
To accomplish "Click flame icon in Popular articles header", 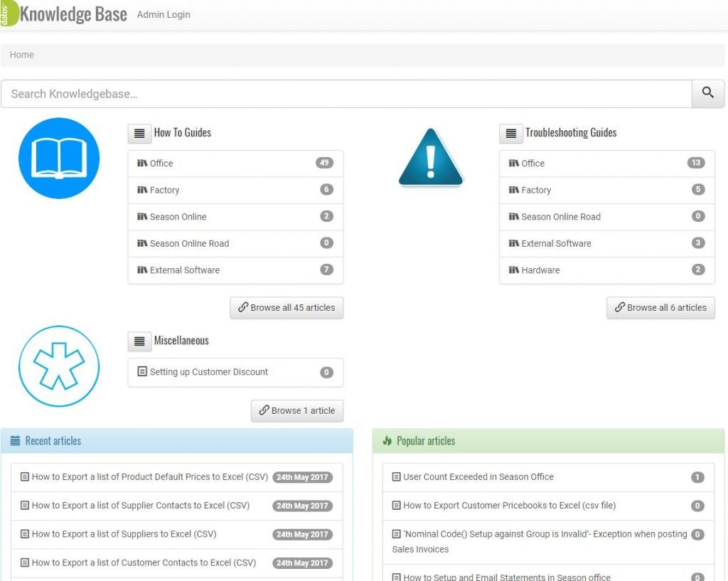I will click(x=387, y=441).
